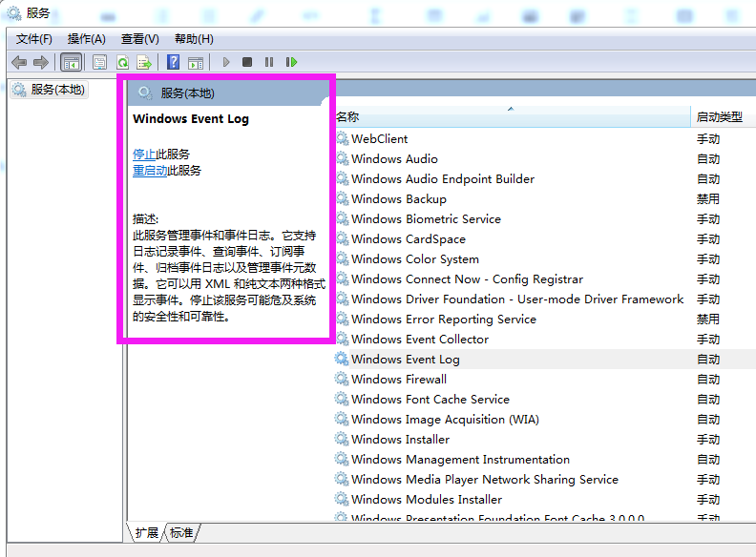Click 手动 startup type of WebClient
The width and height of the screenshot is (756, 557).
(708, 138)
